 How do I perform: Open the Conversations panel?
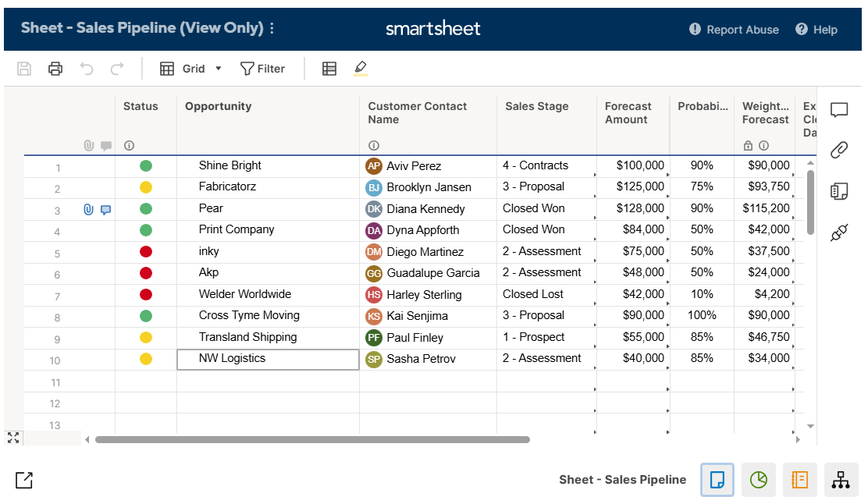[x=838, y=110]
